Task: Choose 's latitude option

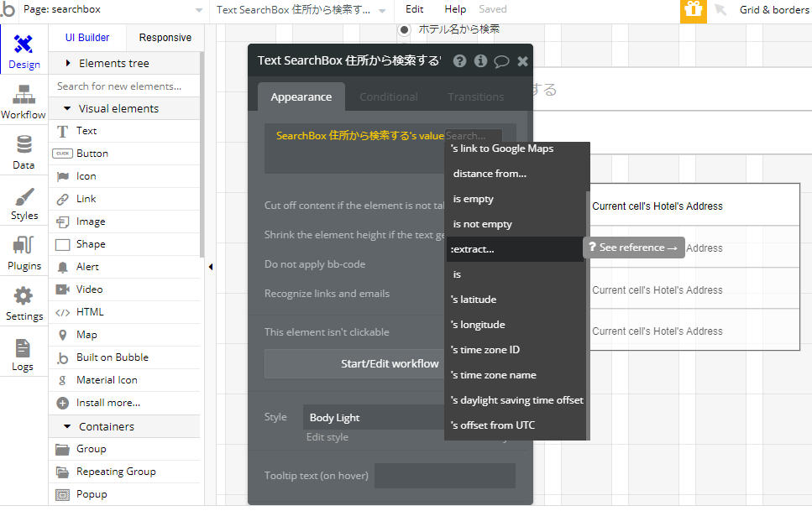Action: pos(516,300)
